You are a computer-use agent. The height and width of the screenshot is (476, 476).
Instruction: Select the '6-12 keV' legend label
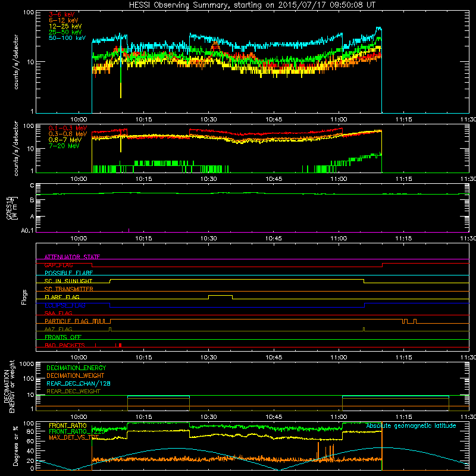pos(64,20)
